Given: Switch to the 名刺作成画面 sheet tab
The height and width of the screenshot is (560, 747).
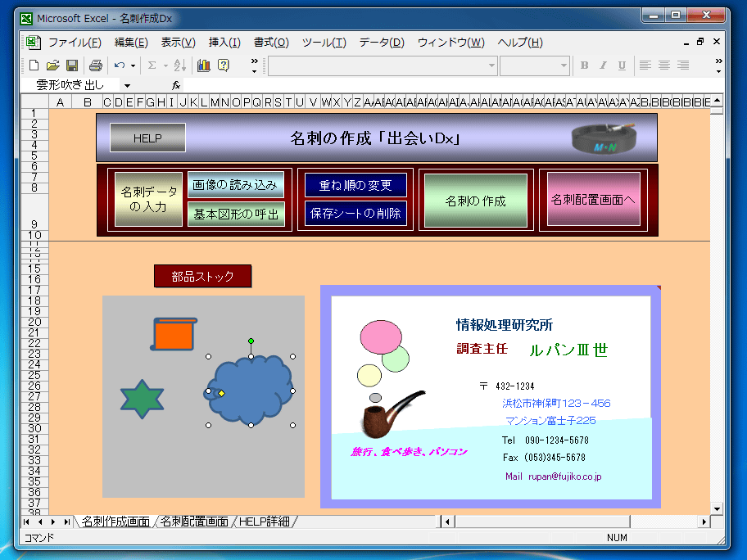Looking at the screenshot, I should (x=115, y=522).
